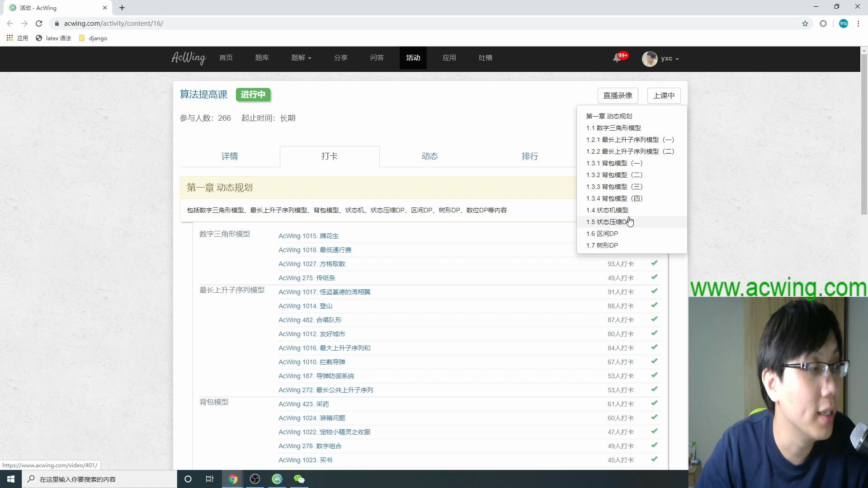Open WeChat from the taskbar
This screenshot has width=868, height=488.
[x=299, y=479]
